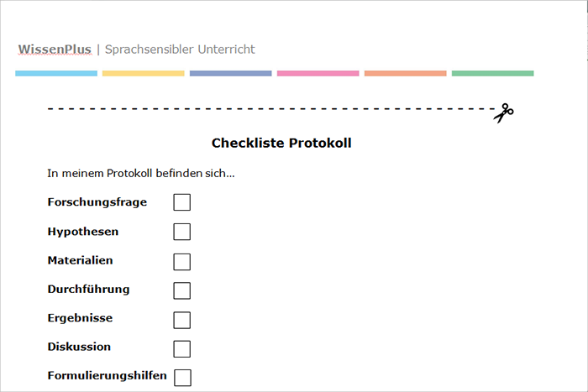
Task: Click the green color bar
Action: click(493, 74)
